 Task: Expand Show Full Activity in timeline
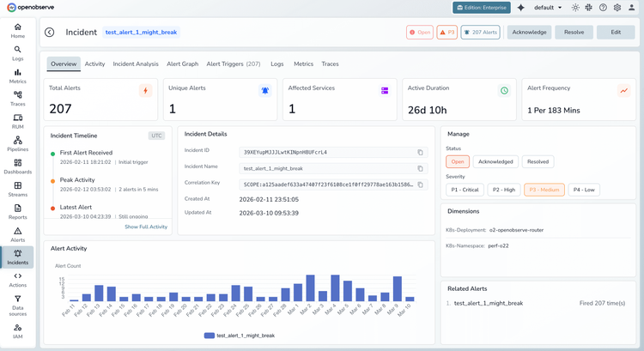tap(146, 227)
